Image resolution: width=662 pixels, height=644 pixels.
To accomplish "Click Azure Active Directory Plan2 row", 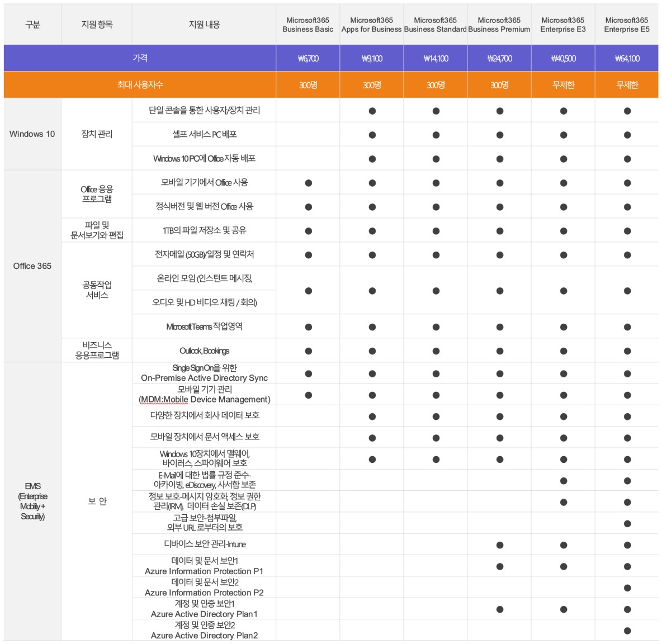I will pos(204,630).
